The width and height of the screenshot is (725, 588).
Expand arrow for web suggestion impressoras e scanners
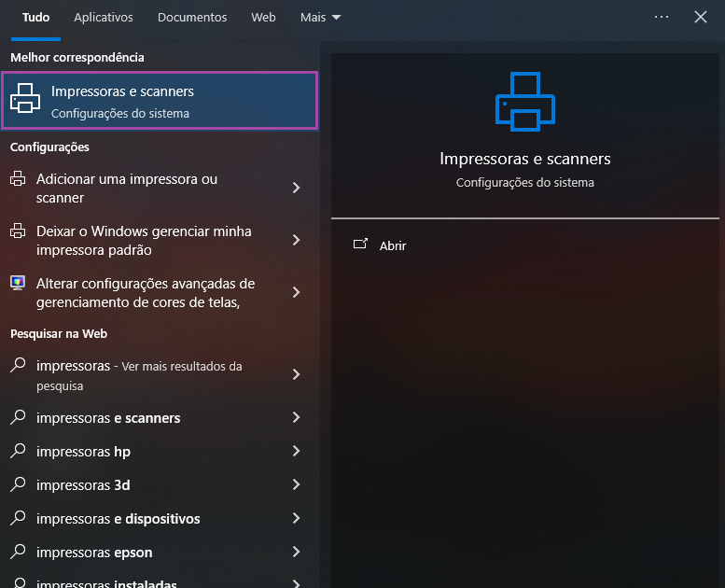click(297, 417)
